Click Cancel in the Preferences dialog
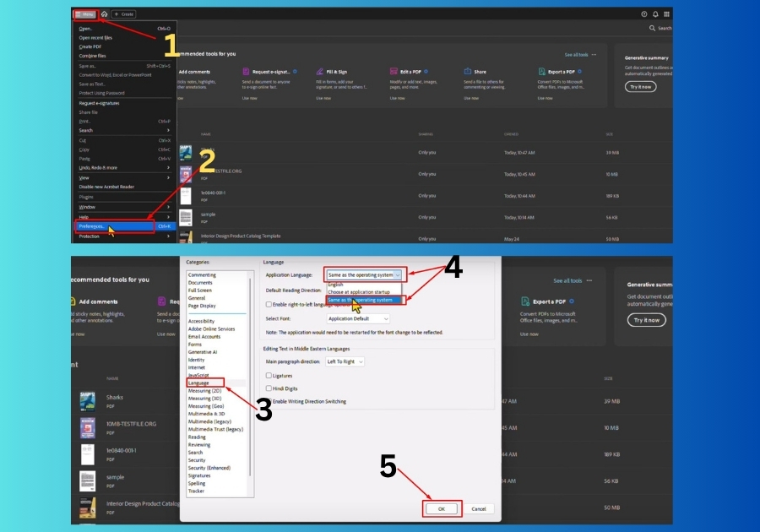The width and height of the screenshot is (760, 532). click(479, 508)
